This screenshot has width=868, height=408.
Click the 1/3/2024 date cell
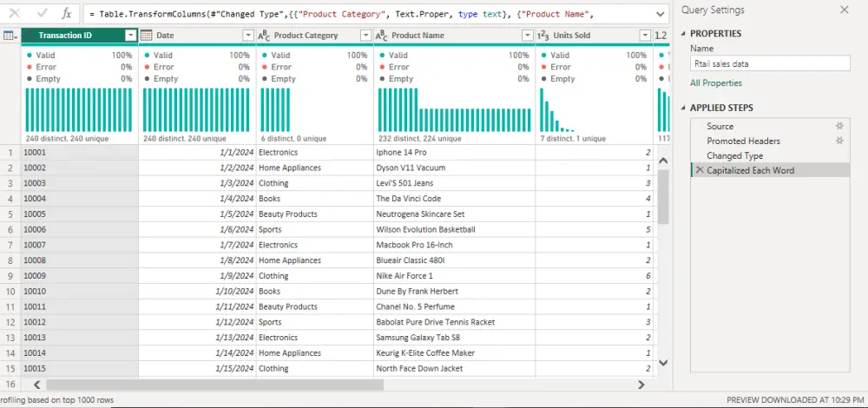[197, 182]
